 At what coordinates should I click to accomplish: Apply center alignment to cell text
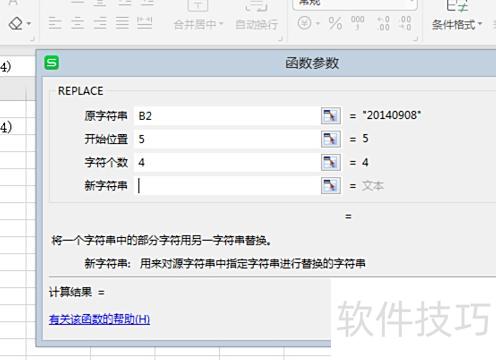point(77,23)
